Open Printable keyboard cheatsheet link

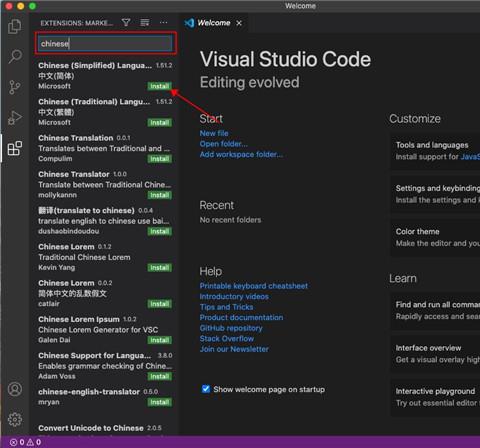[x=254, y=286]
